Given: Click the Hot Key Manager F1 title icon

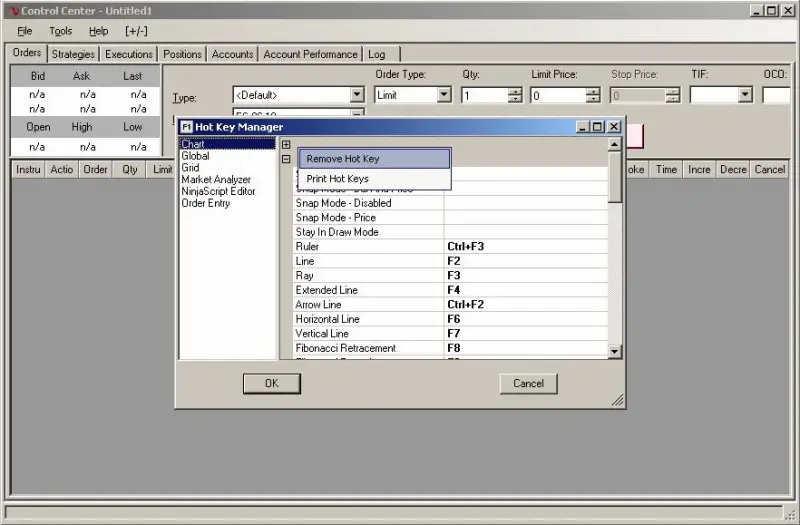Looking at the screenshot, I should pyautogui.click(x=186, y=127).
